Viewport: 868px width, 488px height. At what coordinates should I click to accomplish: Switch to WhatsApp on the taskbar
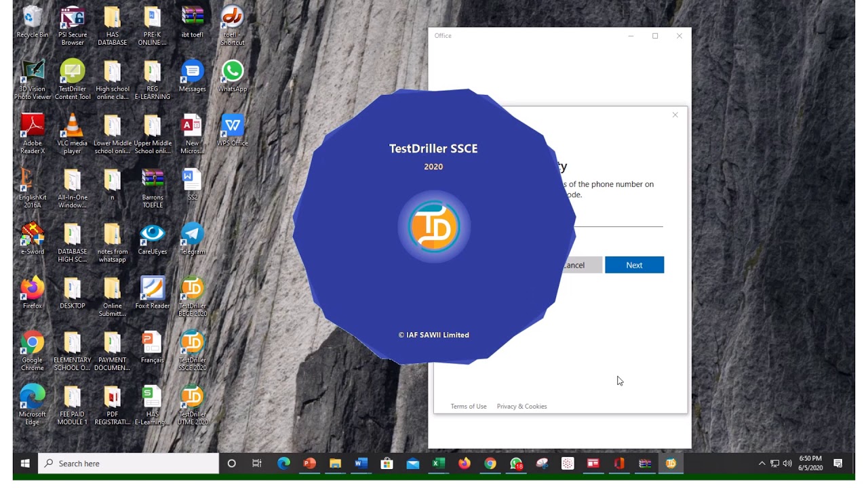click(516, 464)
